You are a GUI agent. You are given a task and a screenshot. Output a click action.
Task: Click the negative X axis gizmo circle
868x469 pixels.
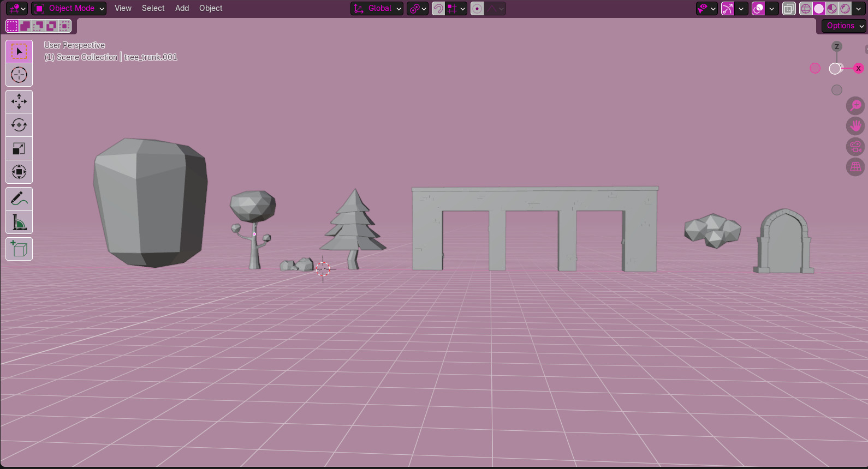tap(815, 68)
